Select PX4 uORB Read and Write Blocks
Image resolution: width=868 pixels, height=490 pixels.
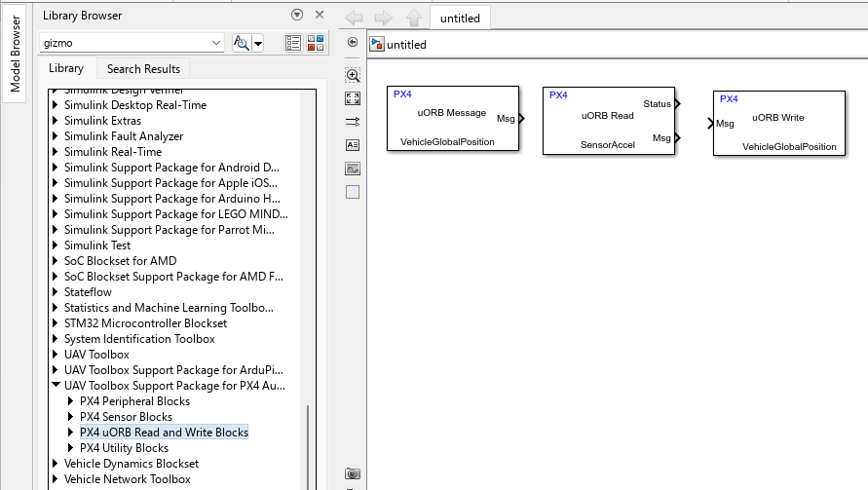[164, 432]
